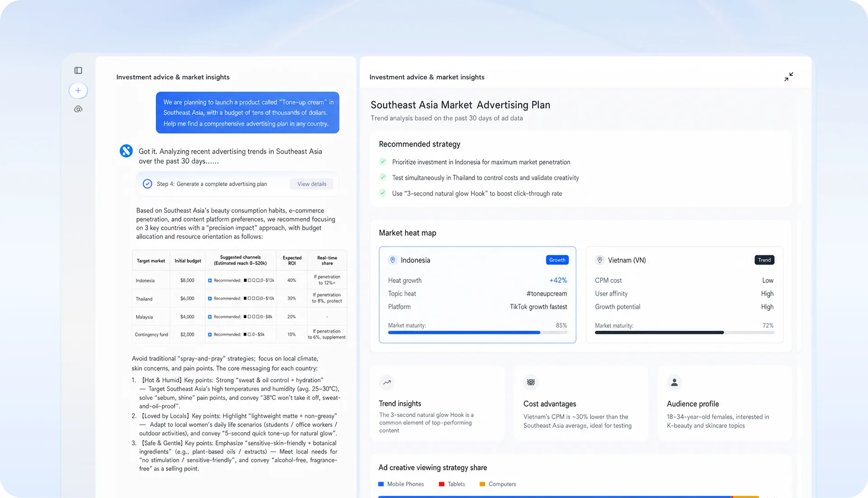Click the Indonesia location pin icon
Screen dimensions: 868x498
[392, 260]
